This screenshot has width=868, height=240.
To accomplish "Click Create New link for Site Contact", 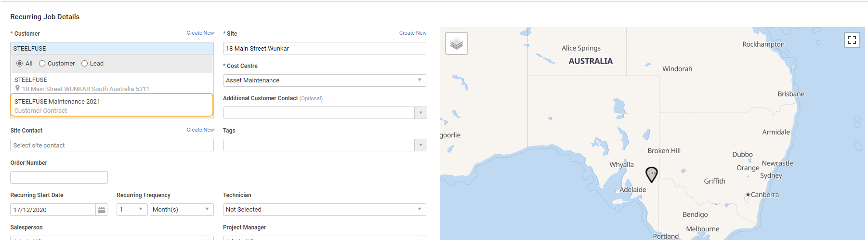I will pyautogui.click(x=200, y=130).
